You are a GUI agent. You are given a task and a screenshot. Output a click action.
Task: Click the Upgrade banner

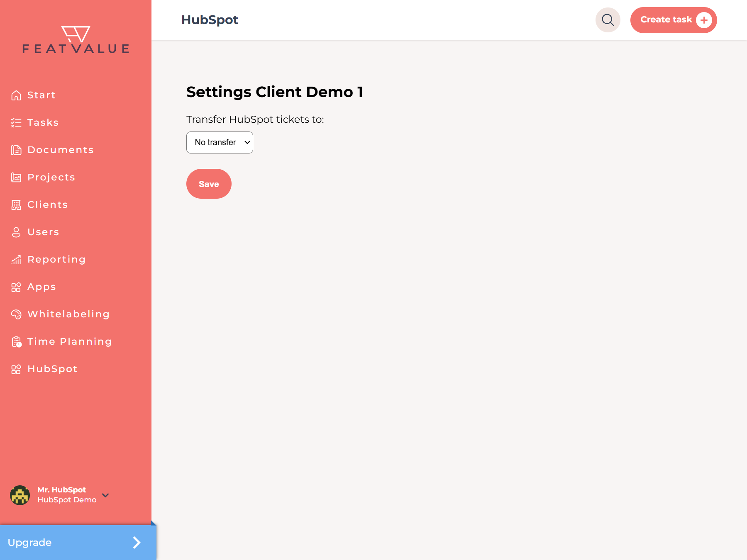(78, 543)
